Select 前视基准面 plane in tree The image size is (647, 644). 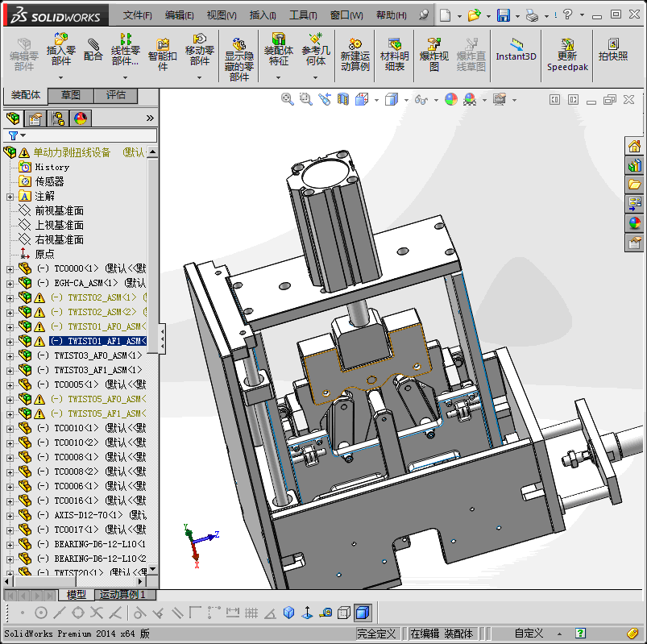click(59, 210)
